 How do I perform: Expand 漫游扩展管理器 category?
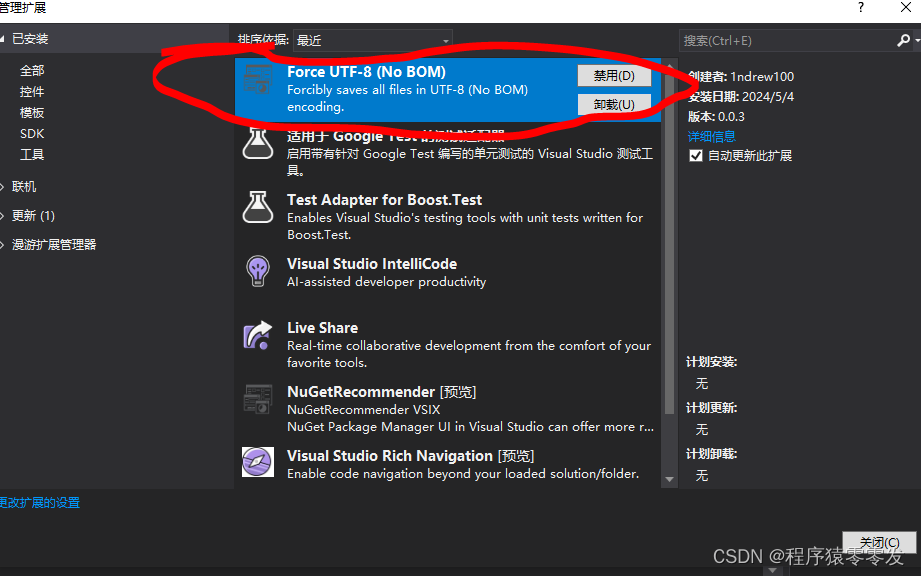(x=2, y=245)
